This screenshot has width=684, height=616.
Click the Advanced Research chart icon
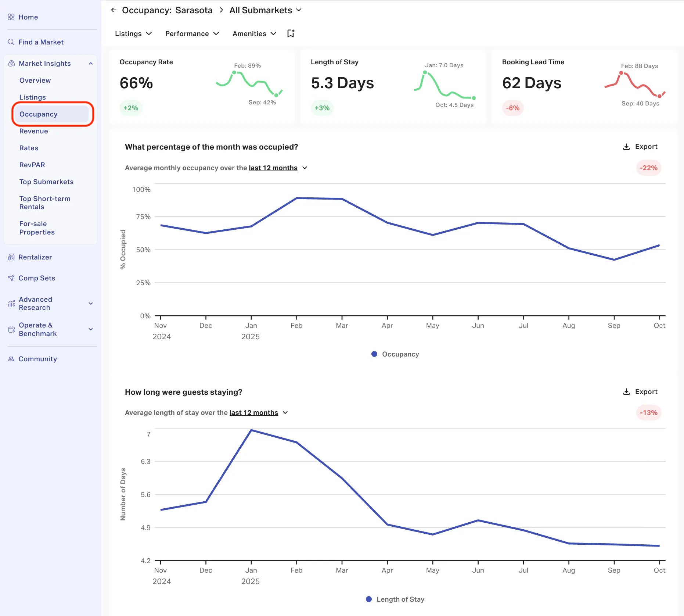click(x=11, y=303)
